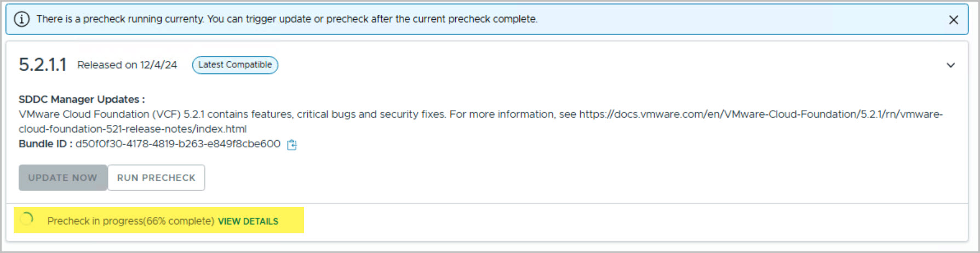Screen dimensions: 980x253
Task: Dismiss the precheck running notification banner
Action: (953, 20)
